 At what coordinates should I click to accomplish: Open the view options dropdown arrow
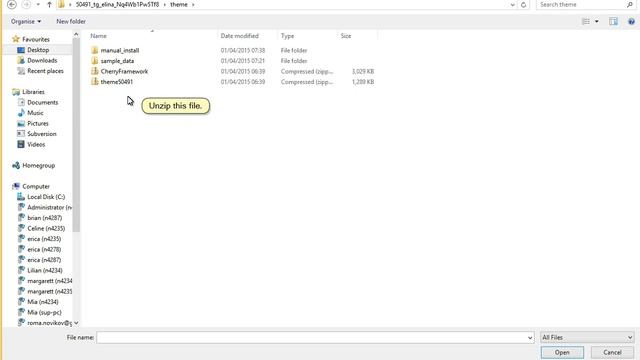597,21
